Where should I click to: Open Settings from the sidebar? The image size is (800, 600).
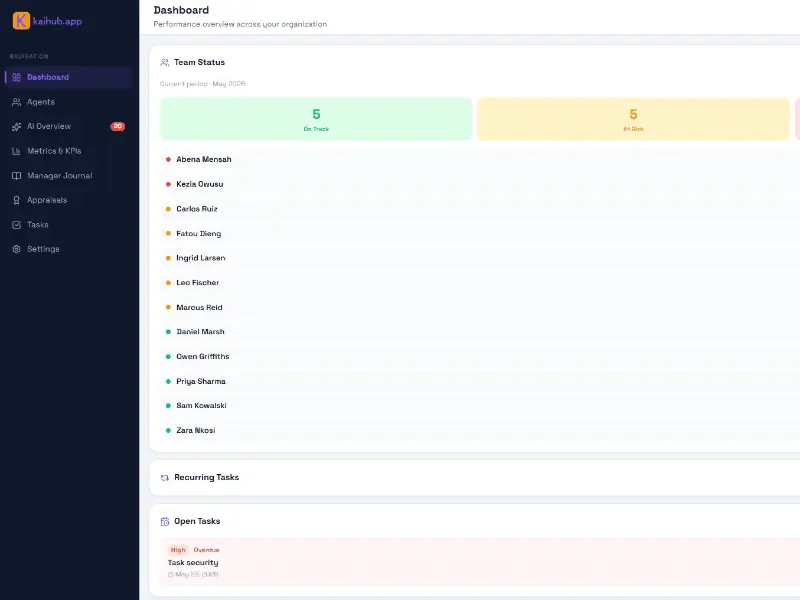[68, 249]
